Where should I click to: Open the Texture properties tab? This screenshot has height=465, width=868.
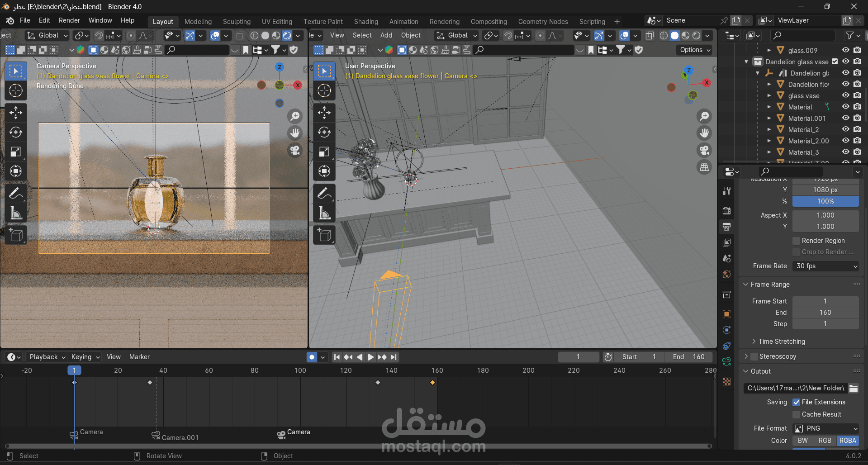pyautogui.click(x=726, y=382)
